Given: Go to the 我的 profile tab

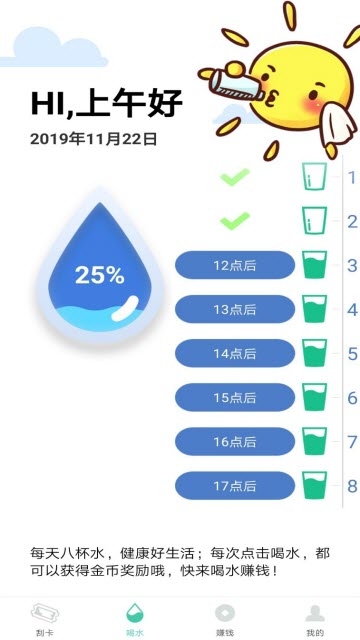Looking at the screenshot, I should (315, 620).
